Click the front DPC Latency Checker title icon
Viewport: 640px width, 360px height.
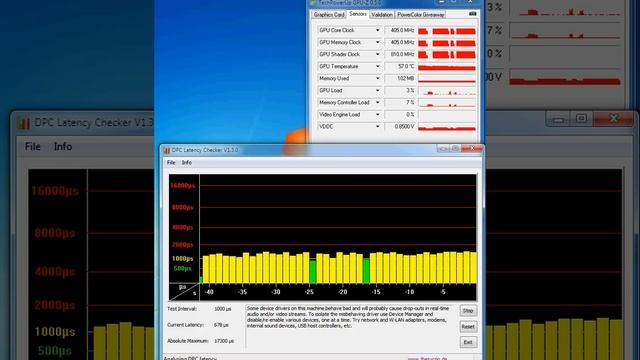point(167,150)
